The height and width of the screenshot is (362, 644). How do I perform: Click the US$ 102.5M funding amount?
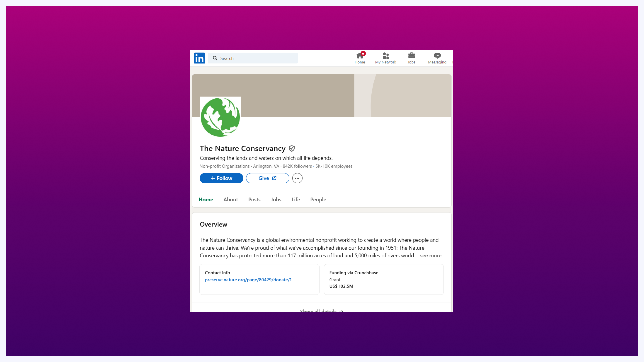point(341,286)
